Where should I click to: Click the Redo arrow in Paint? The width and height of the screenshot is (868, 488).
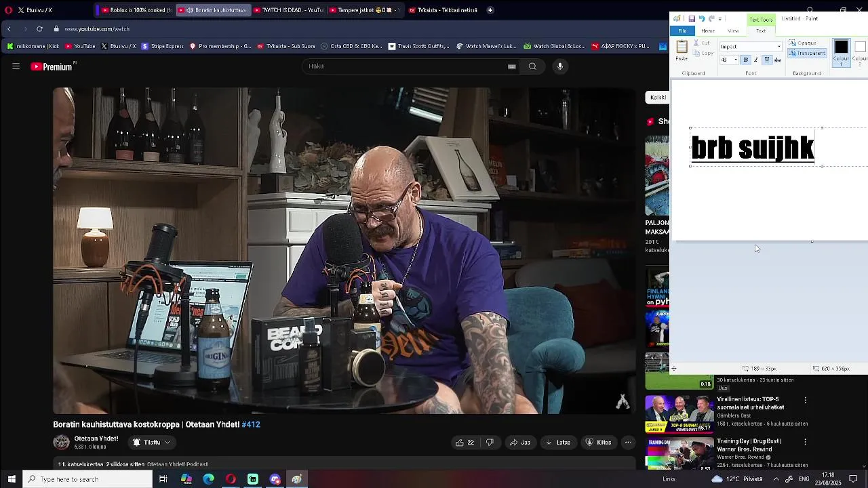(711, 18)
